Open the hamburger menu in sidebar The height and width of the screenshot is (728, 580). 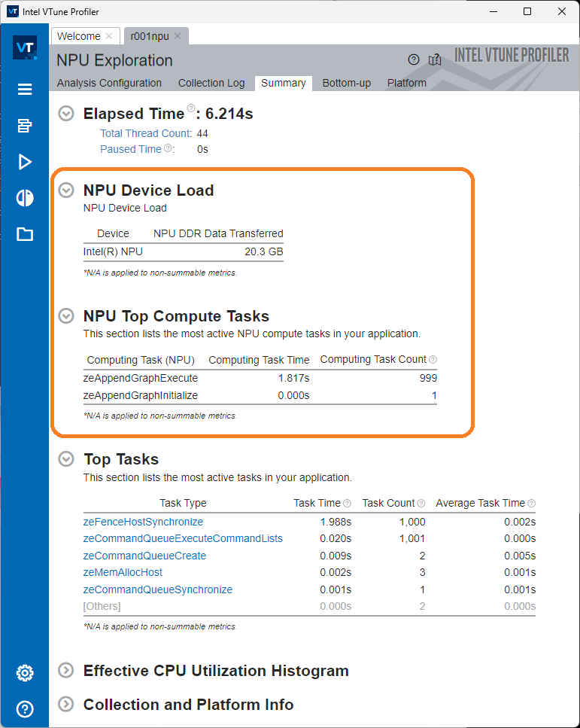click(25, 90)
